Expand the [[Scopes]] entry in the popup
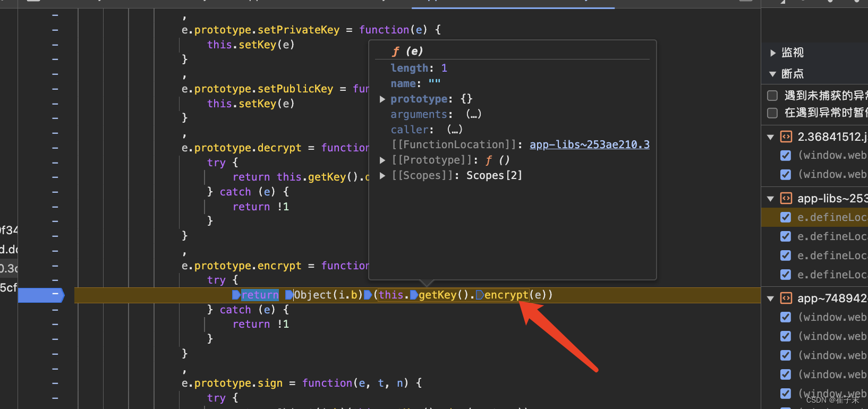Viewport: 868px width, 409px height. coord(382,176)
